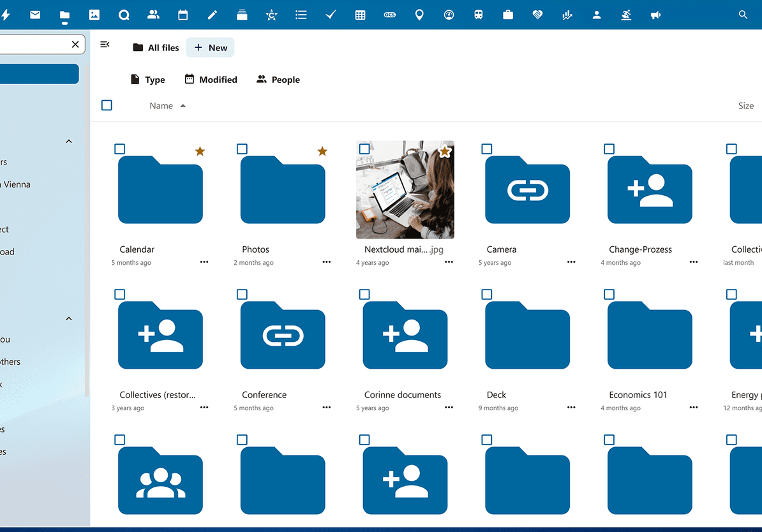The image size is (762, 532).
Task: Select the Calendar folder checkbox
Action: coord(119,149)
